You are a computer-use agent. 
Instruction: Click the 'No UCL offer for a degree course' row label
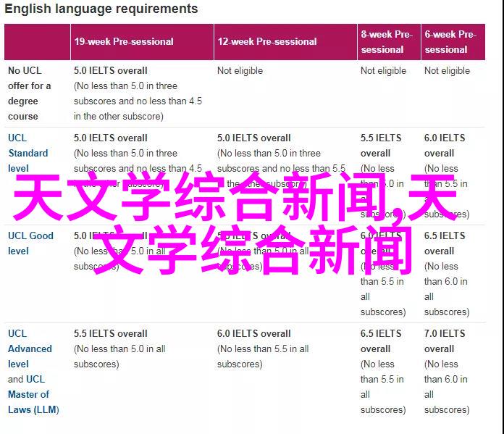coord(29,93)
